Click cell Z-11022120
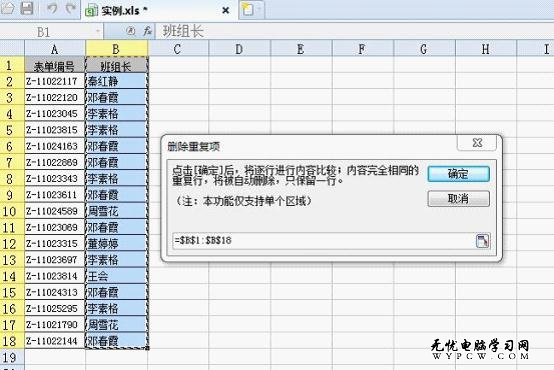The width and height of the screenshot is (554, 370). [55, 98]
